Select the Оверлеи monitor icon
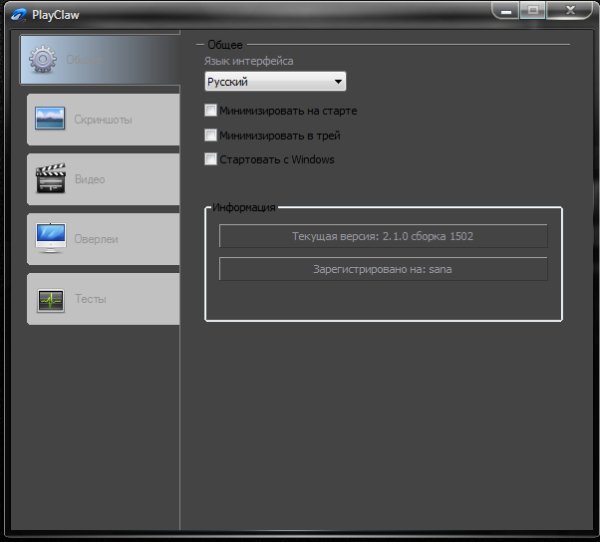 pos(51,238)
